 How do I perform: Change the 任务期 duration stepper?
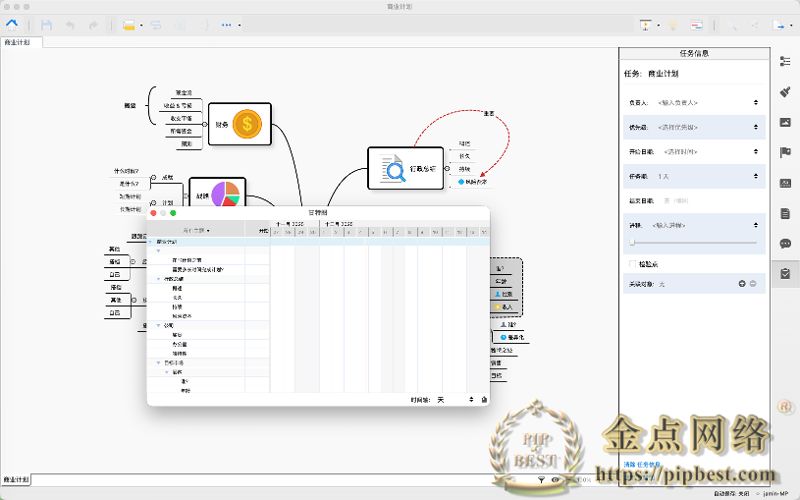(756, 176)
